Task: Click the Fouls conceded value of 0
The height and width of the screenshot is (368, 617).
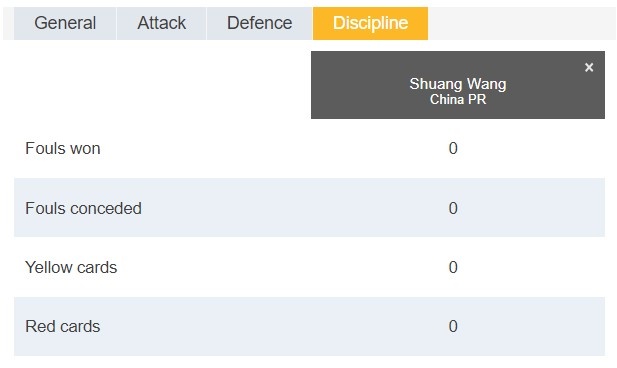Action: tap(453, 208)
